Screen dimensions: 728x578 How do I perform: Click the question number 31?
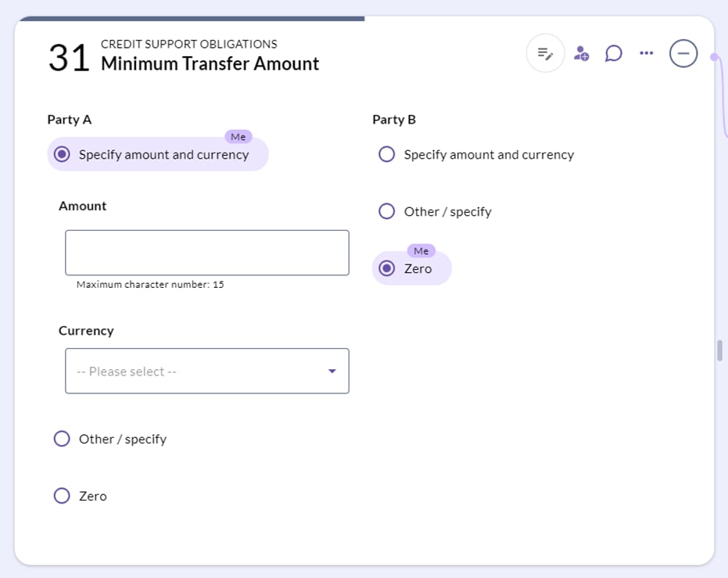[69, 58]
